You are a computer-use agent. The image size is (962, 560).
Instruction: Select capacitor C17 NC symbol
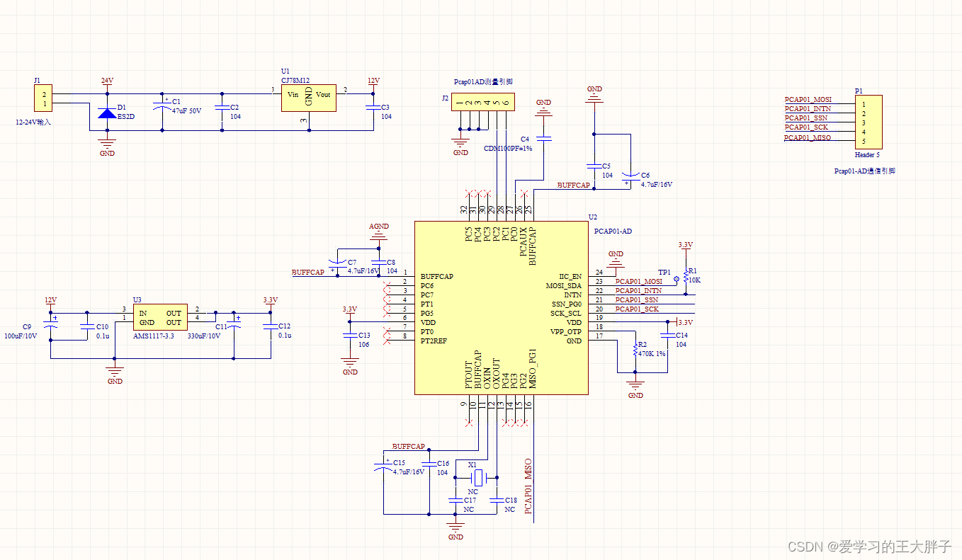[455, 500]
